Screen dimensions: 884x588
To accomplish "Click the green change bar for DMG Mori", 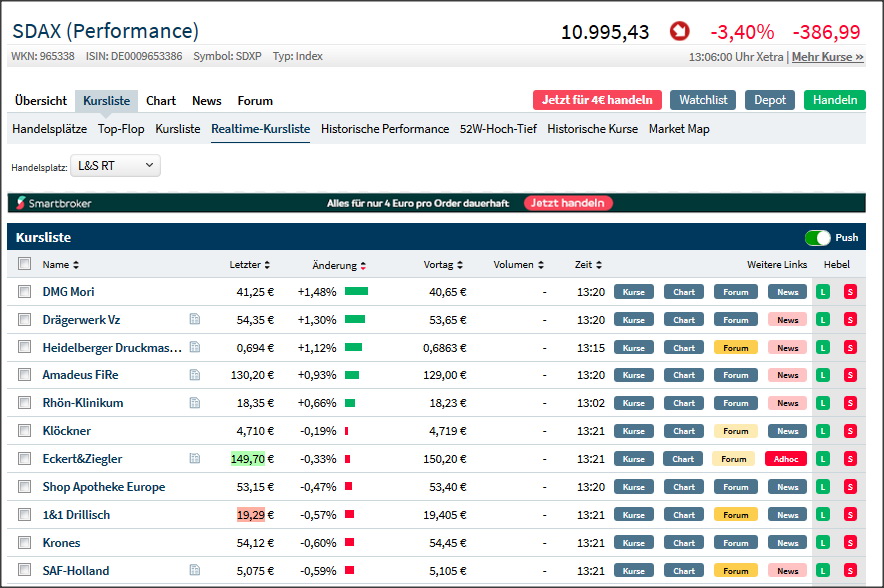I will pos(356,292).
